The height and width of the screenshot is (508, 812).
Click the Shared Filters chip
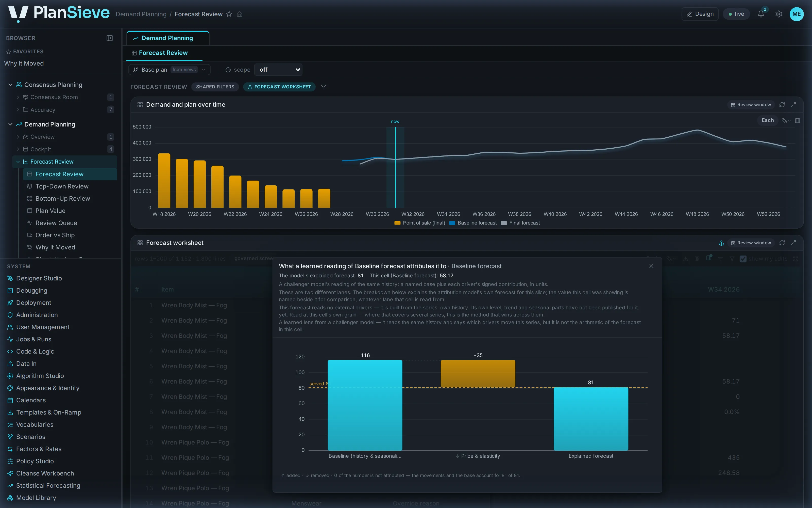coord(215,87)
